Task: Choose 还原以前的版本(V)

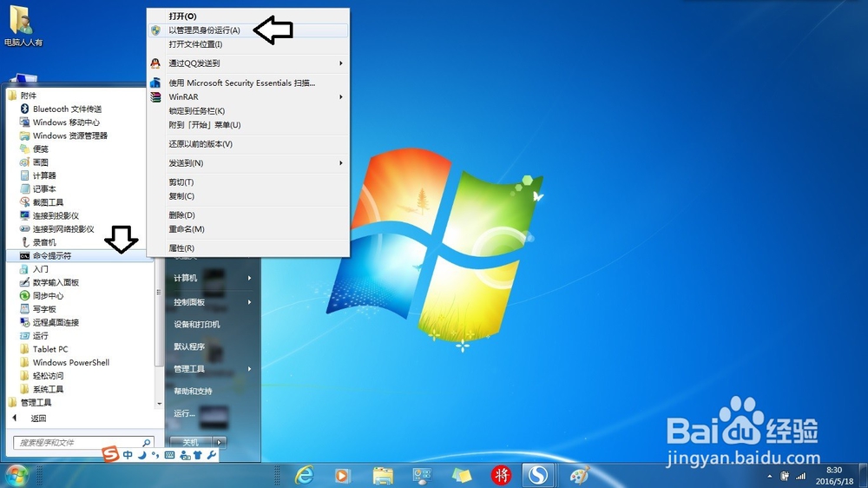Action: click(x=248, y=144)
